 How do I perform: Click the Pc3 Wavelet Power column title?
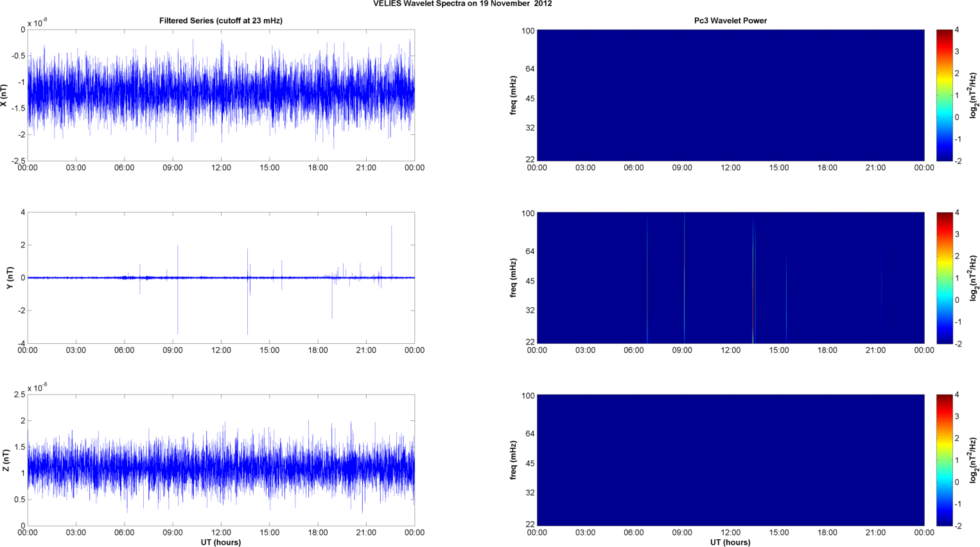click(730, 21)
